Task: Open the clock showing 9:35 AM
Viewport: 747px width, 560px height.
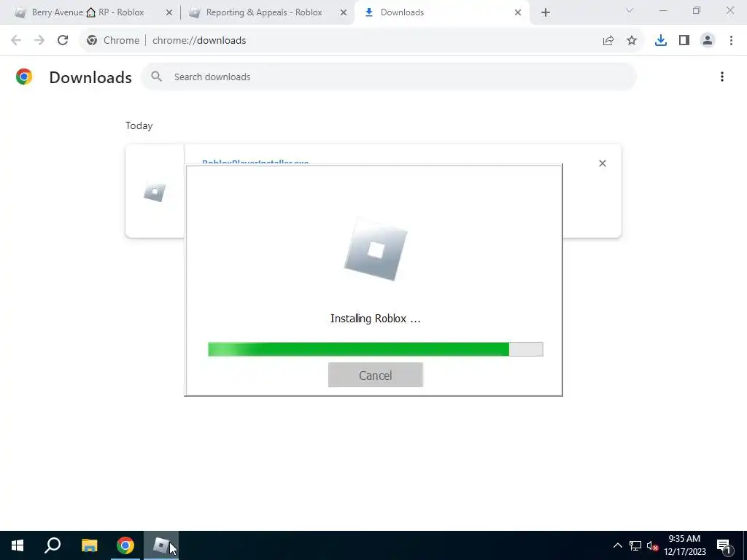Action: tap(684, 545)
